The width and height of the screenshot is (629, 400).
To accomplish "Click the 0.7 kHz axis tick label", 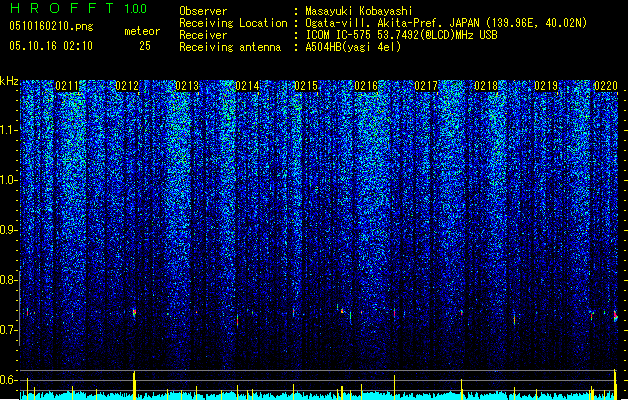I will 8,330.
